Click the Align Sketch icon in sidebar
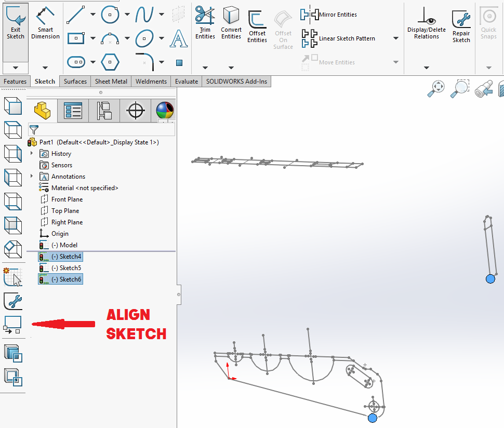Screen dimensions: 504x428 coord(12,325)
